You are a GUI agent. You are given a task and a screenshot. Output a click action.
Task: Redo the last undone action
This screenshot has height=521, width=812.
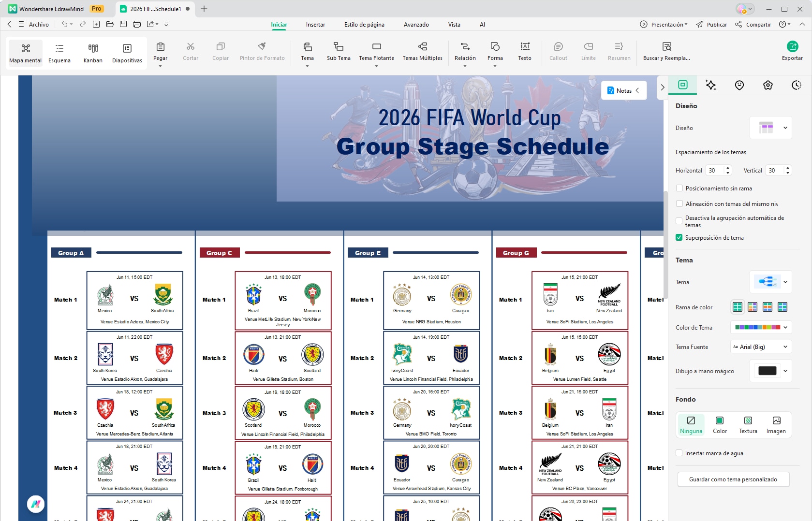(83, 24)
